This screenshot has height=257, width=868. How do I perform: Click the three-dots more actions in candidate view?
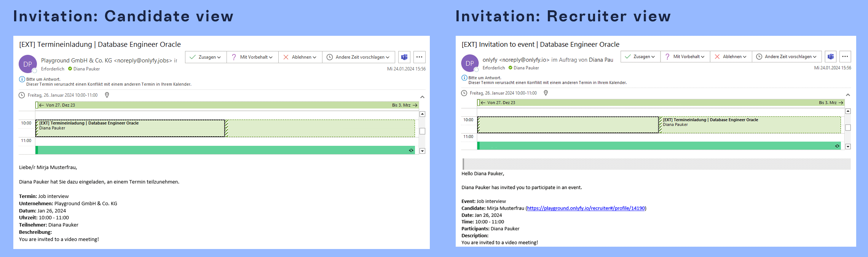[x=419, y=57]
